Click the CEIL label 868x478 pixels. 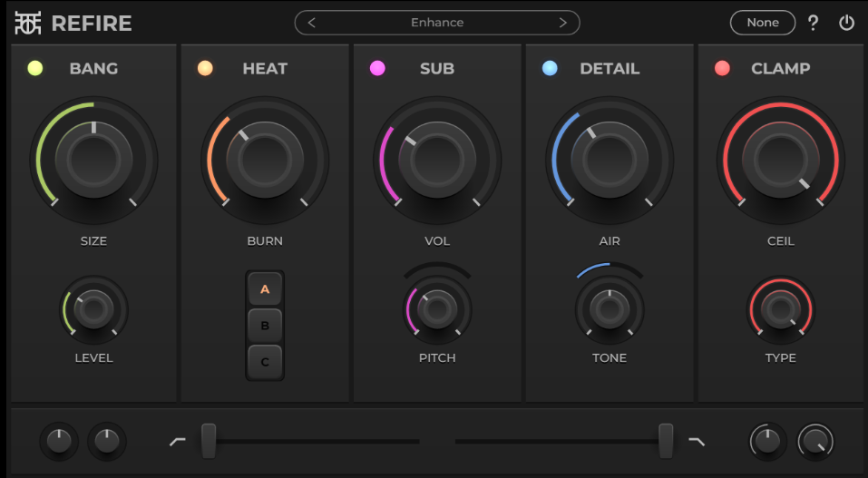(x=781, y=241)
